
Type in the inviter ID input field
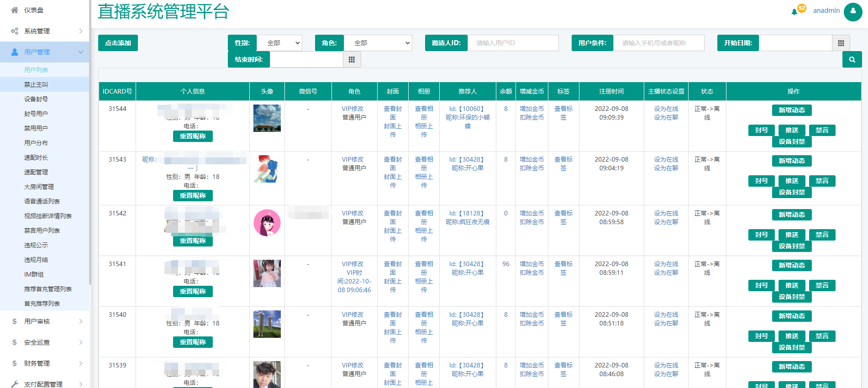click(x=512, y=43)
